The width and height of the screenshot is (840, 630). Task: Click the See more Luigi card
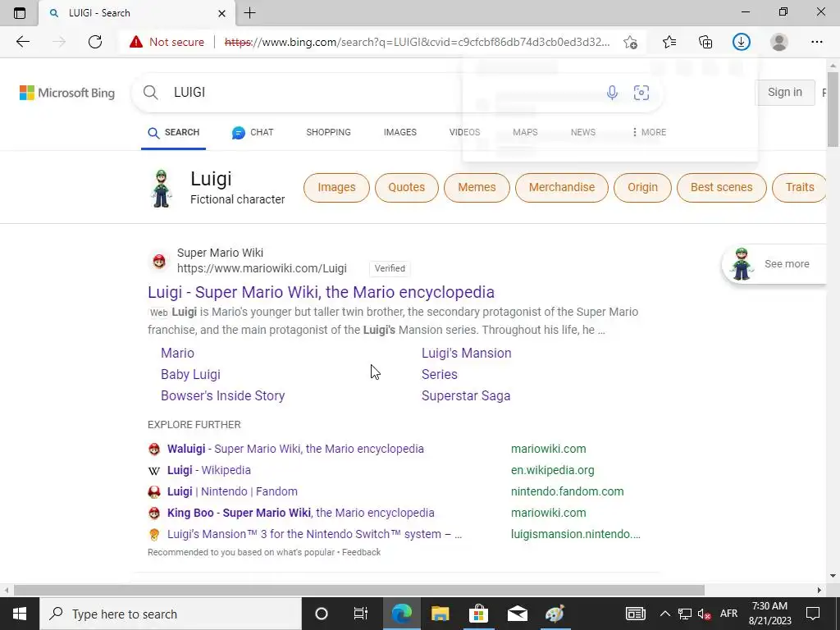(774, 264)
